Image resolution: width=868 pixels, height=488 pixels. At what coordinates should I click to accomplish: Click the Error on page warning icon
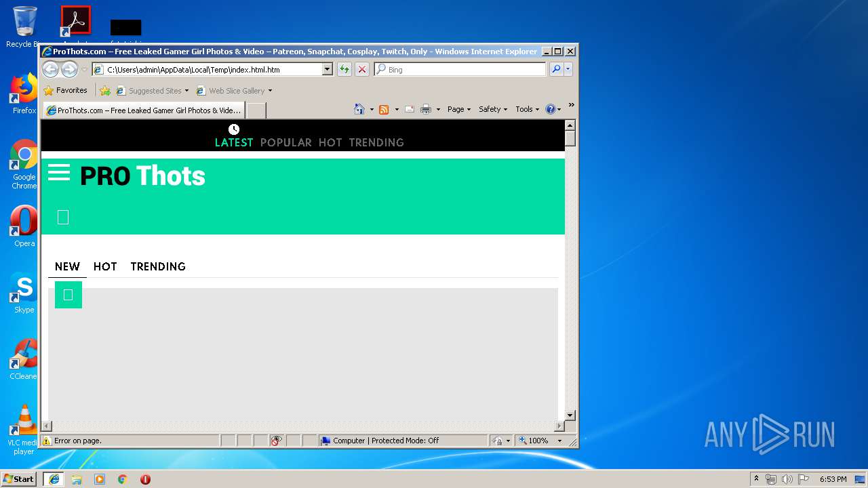47,441
